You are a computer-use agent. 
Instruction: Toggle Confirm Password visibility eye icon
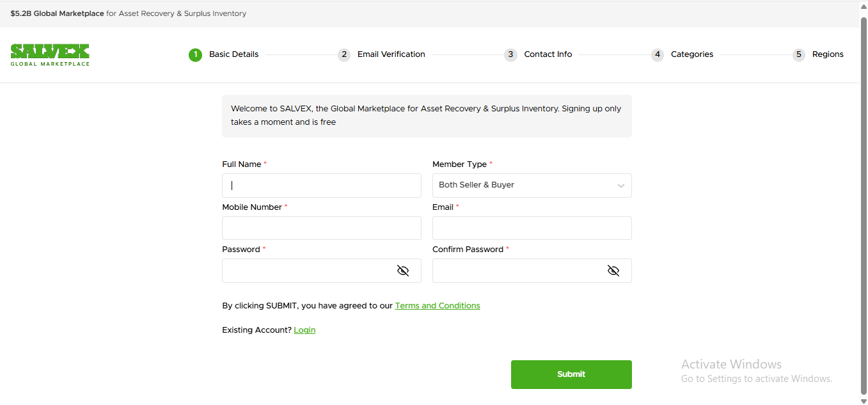point(613,271)
